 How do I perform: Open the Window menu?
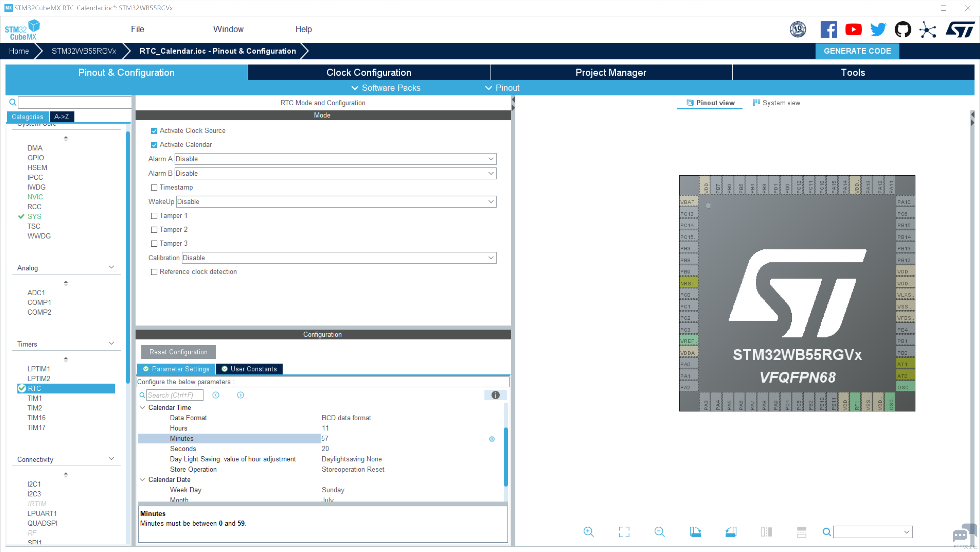click(x=228, y=29)
